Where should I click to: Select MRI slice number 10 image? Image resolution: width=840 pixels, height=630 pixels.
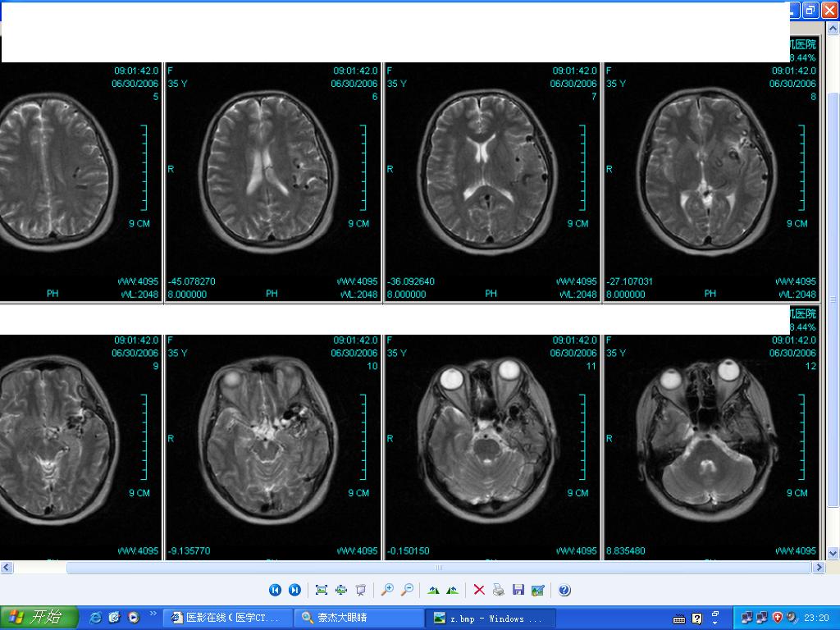(x=272, y=447)
